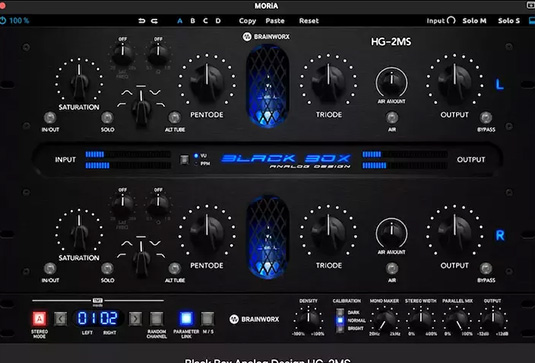Toggle L channel saturation Solo button
The width and height of the screenshot is (535, 363).
point(107,118)
